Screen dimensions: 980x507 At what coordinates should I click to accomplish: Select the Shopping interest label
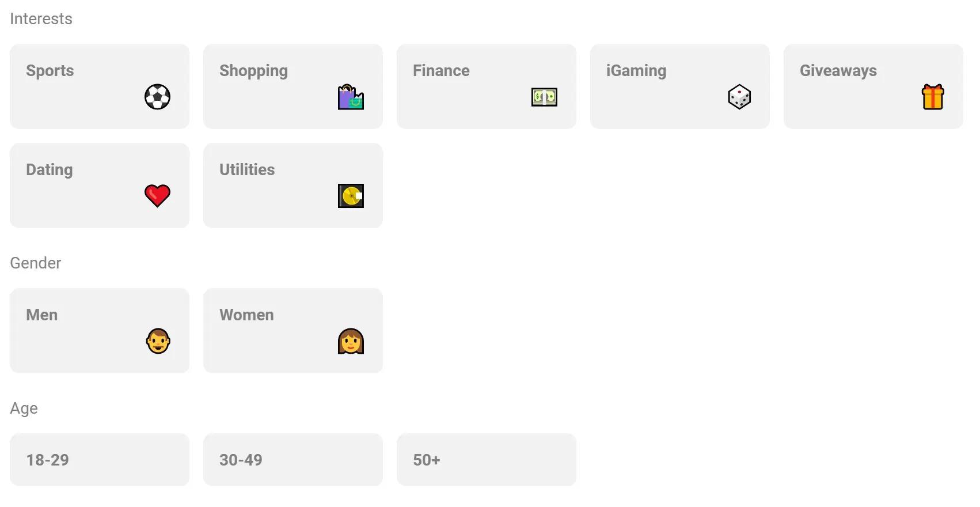tap(253, 71)
